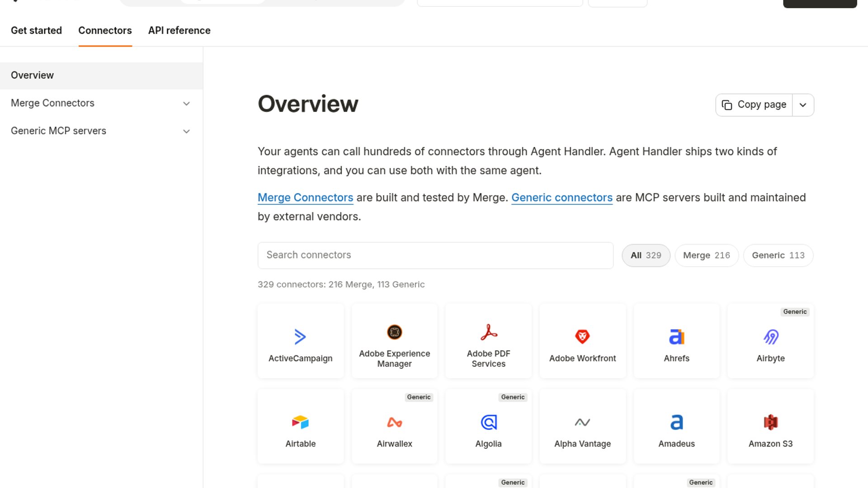Viewport: 868px width, 488px height.
Task: Click the Generic badge on Airbyte card
Action: (794, 312)
